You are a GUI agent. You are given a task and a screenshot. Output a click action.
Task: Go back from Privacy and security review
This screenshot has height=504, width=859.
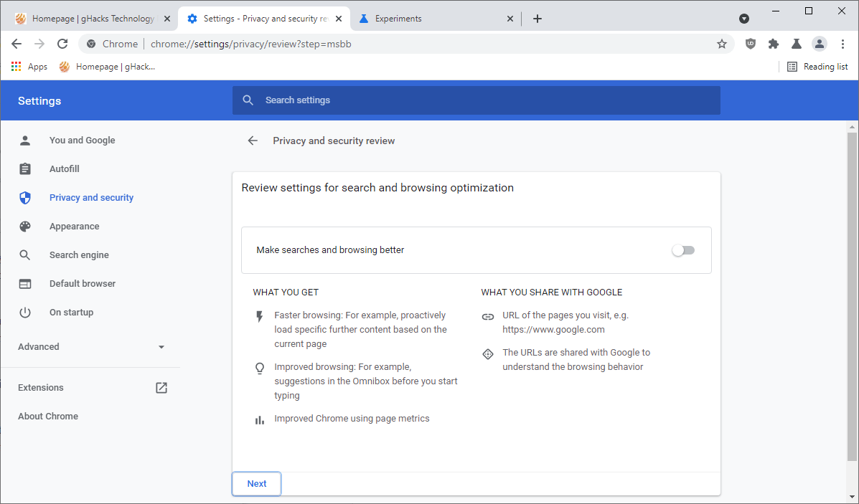point(253,141)
